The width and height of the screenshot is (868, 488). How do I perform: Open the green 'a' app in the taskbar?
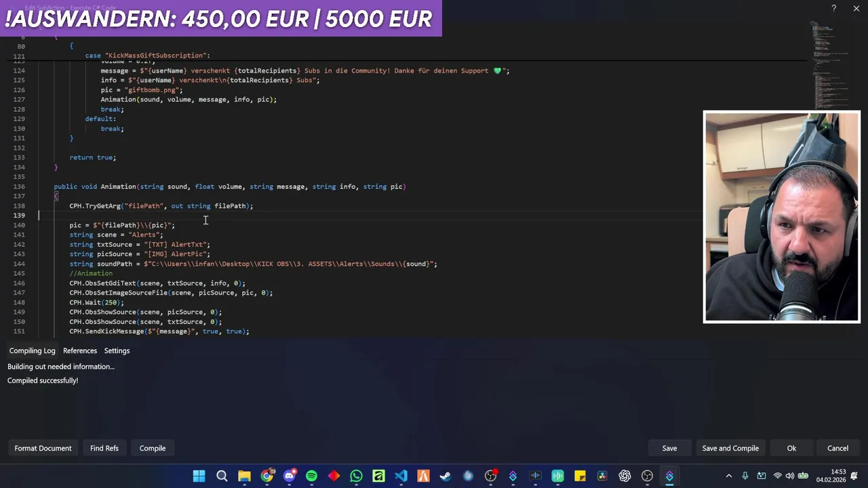[378, 476]
